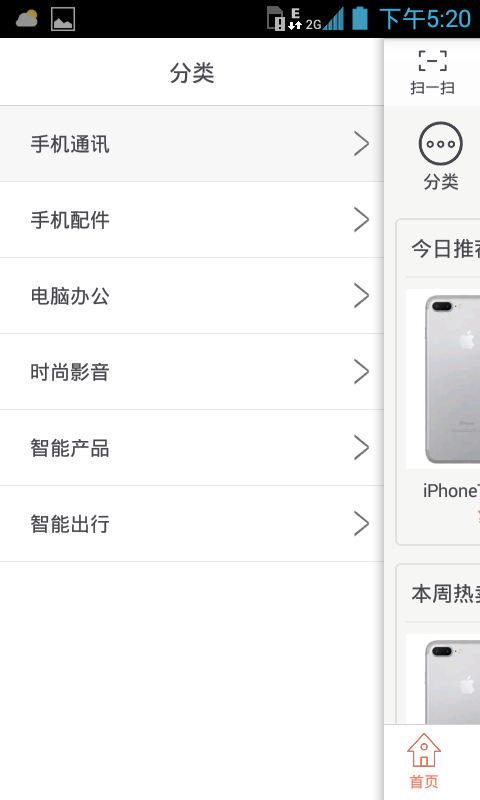Tap the iPhone7 product name link

[451, 490]
